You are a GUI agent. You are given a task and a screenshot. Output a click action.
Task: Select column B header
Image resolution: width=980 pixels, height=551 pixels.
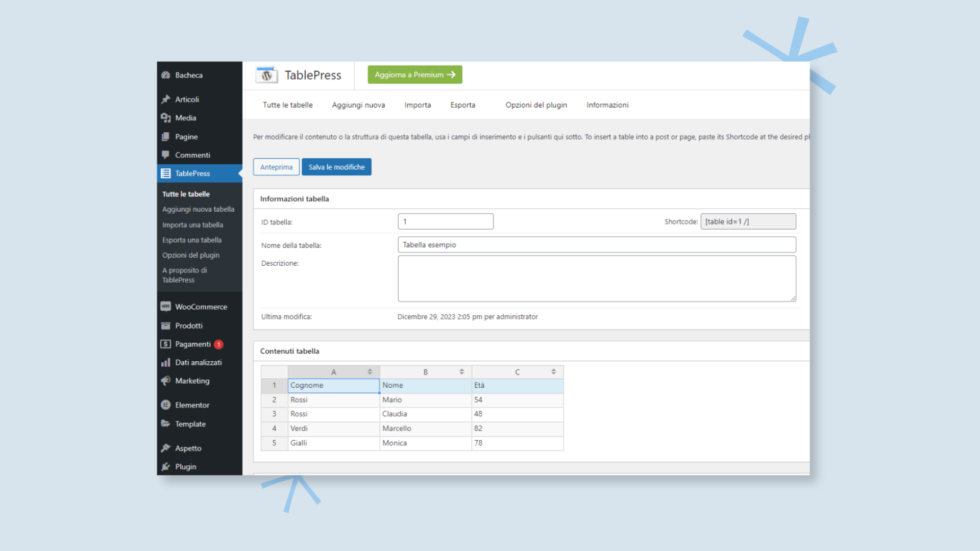point(426,372)
